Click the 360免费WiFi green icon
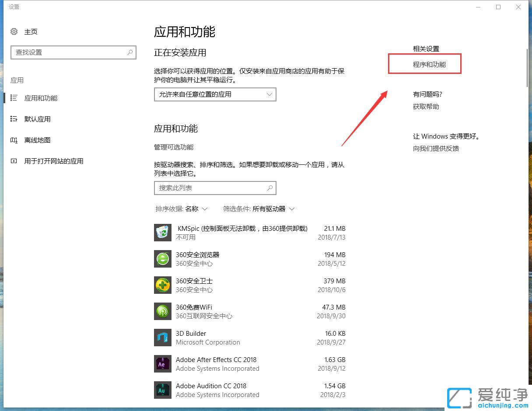 click(x=162, y=311)
